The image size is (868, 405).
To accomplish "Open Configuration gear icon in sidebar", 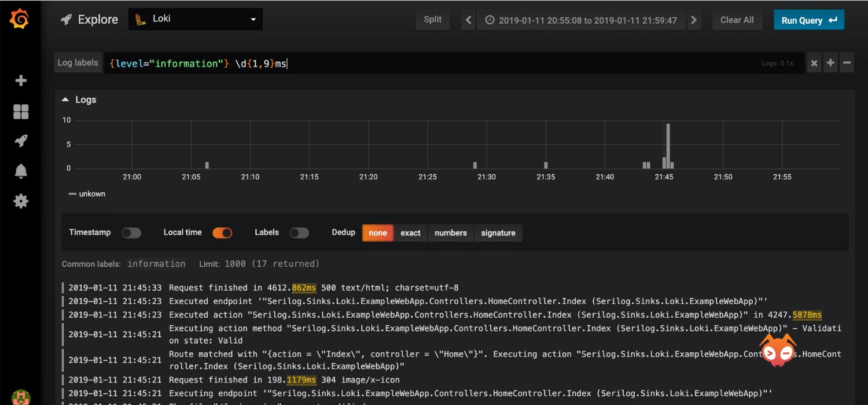I will (21, 201).
